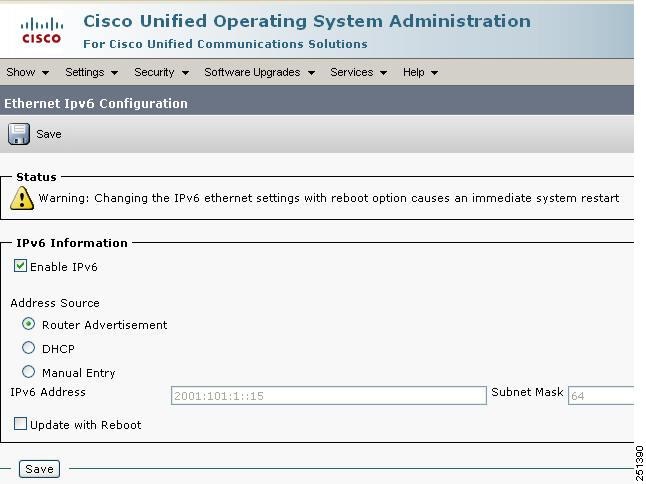This screenshot has height=484, width=646.
Task: Tick the Update with Reboot checkbox
Action: point(20,423)
